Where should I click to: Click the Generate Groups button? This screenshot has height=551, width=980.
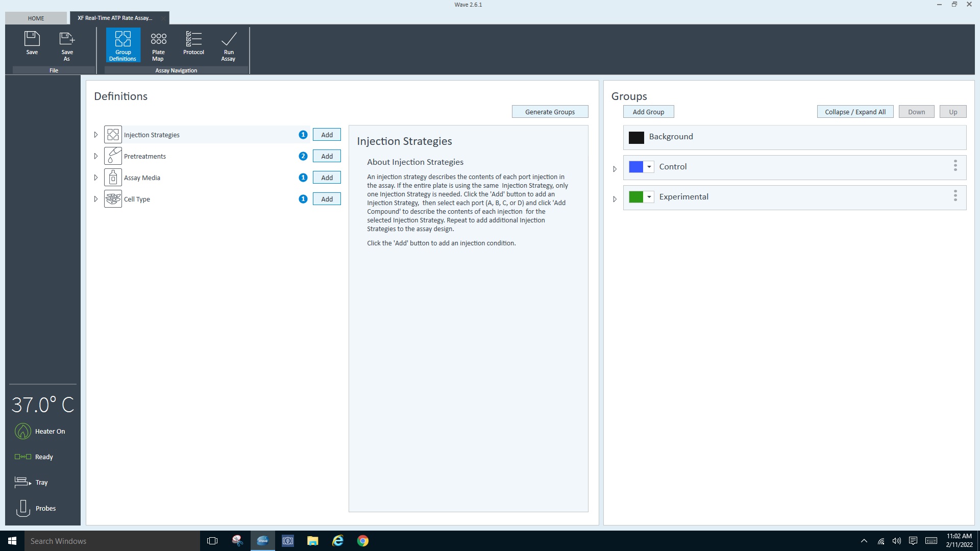pos(550,112)
